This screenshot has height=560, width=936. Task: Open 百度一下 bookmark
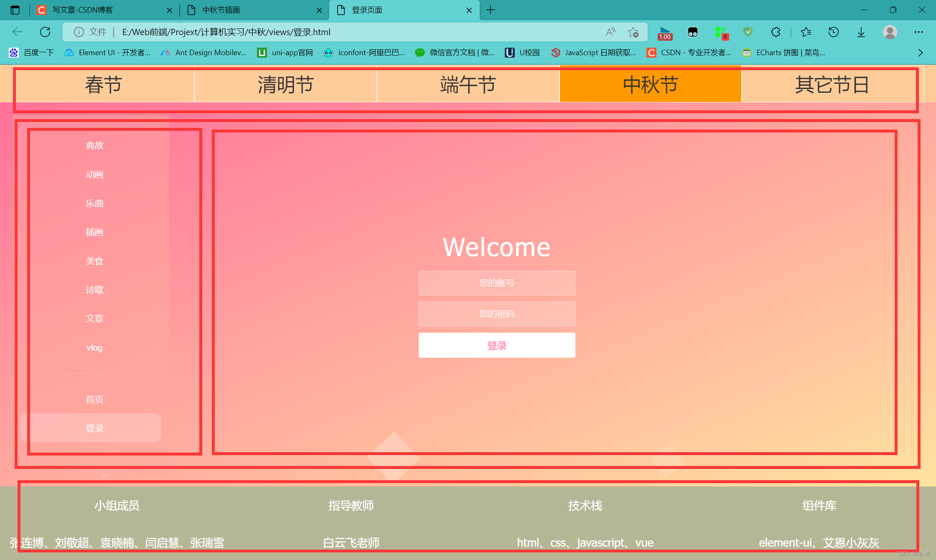click(x=32, y=53)
